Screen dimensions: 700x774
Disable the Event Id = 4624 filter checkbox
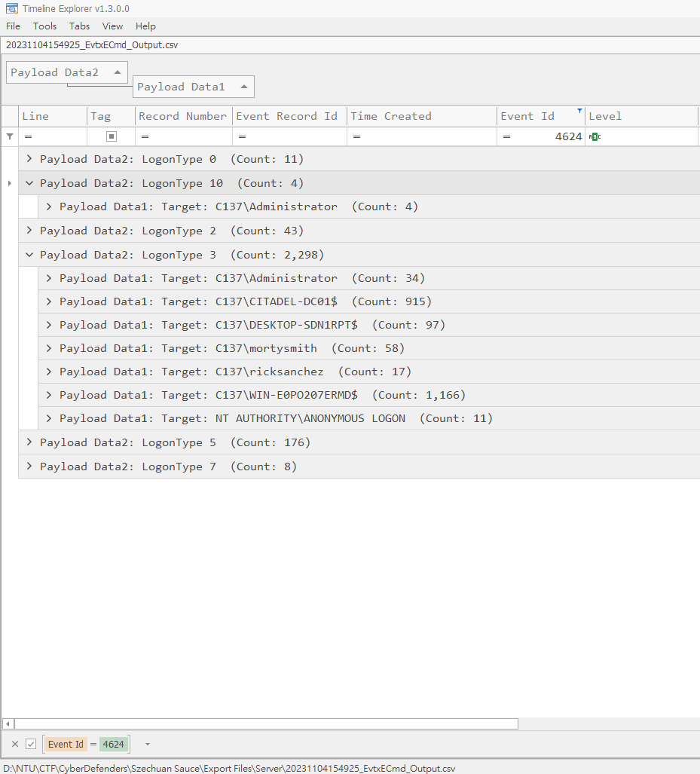pyautogui.click(x=31, y=744)
